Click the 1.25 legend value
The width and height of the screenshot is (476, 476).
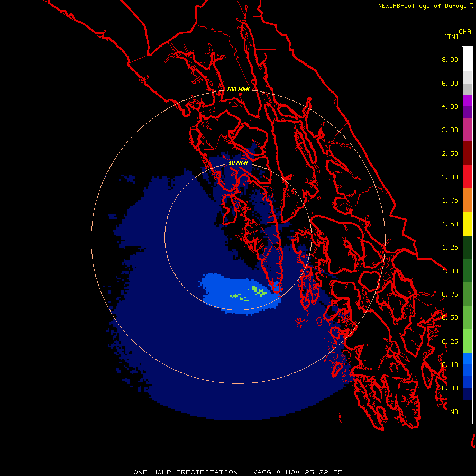coord(450,248)
